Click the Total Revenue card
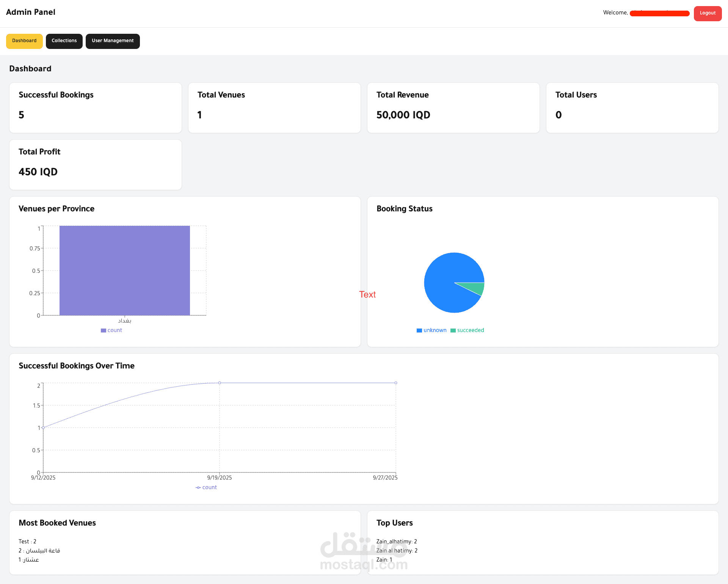The image size is (728, 584). click(453, 108)
